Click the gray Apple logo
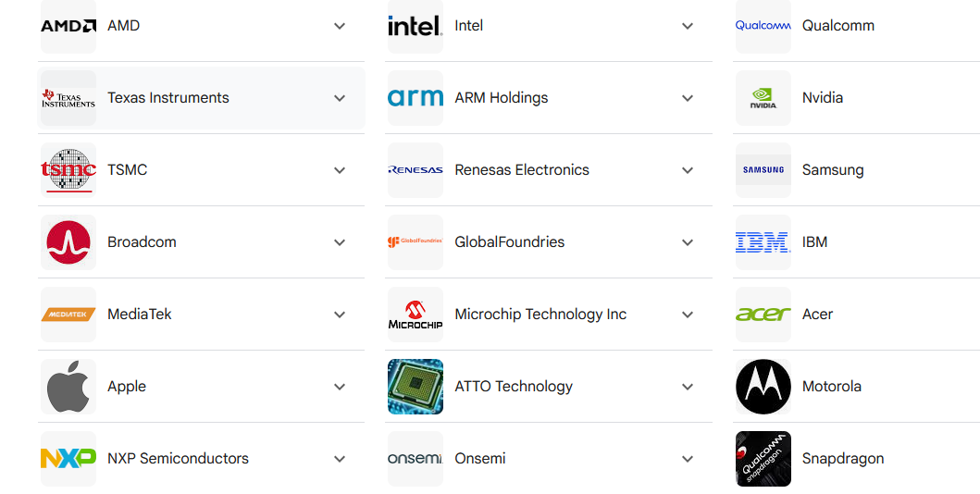Screen dimensions: 980x494 pos(68,387)
